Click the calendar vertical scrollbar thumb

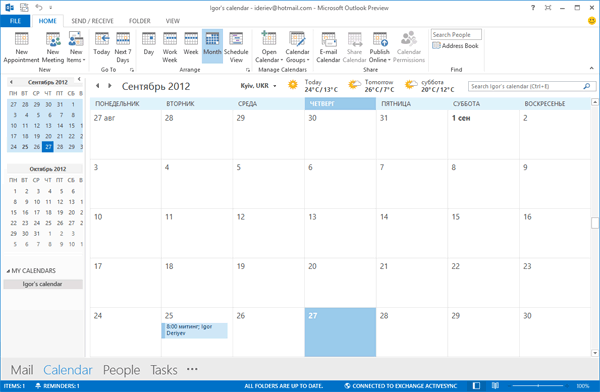(595, 223)
